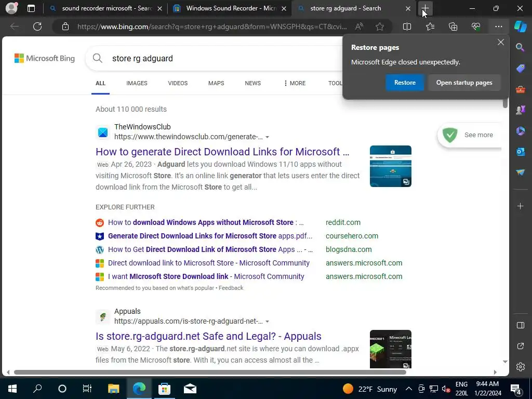Open How to generate Direct Download Links result
Screen dimensions: 532x399
point(222,152)
